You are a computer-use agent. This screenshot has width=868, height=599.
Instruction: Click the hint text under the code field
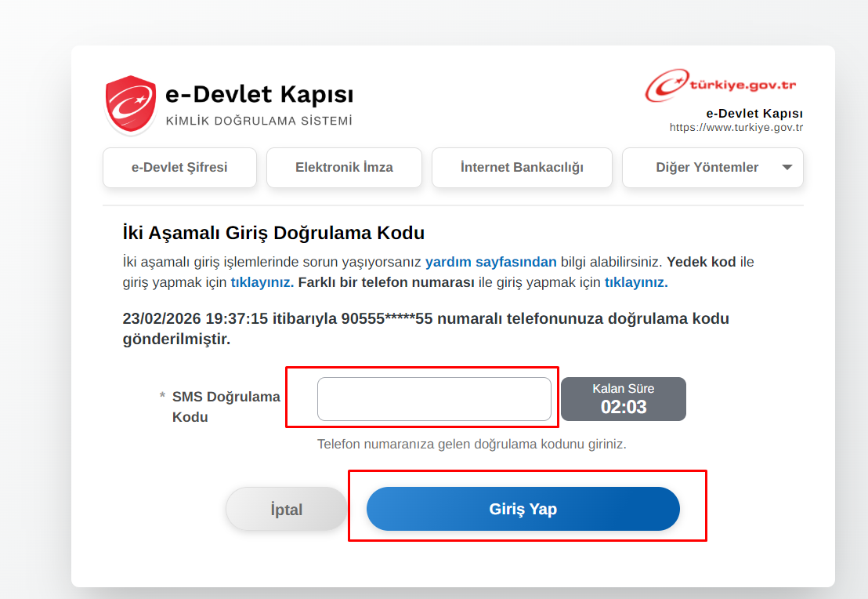click(x=472, y=445)
